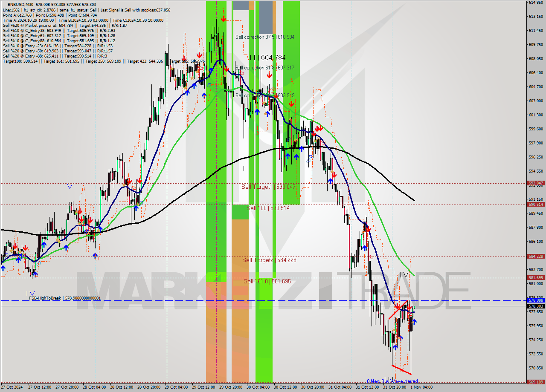This screenshot has width=546, height=392.
Task: Click the 'Sell %10 @ C_Entry88: 610.984' line
Action: [59, 40]
